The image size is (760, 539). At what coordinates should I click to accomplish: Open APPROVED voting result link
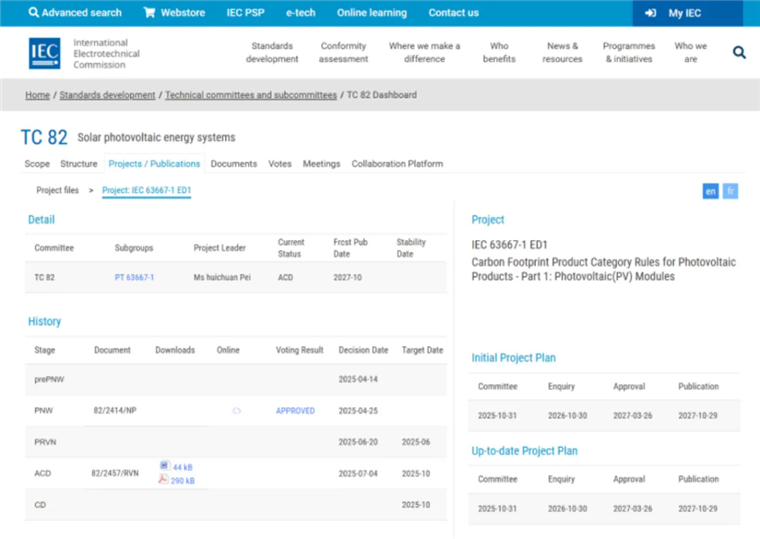[295, 411]
